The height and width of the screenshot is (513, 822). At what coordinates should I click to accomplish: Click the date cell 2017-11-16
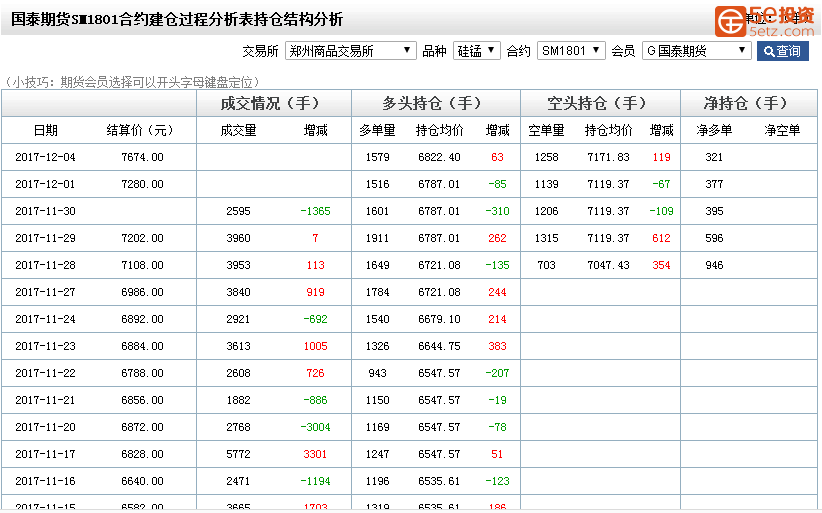(45, 481)
